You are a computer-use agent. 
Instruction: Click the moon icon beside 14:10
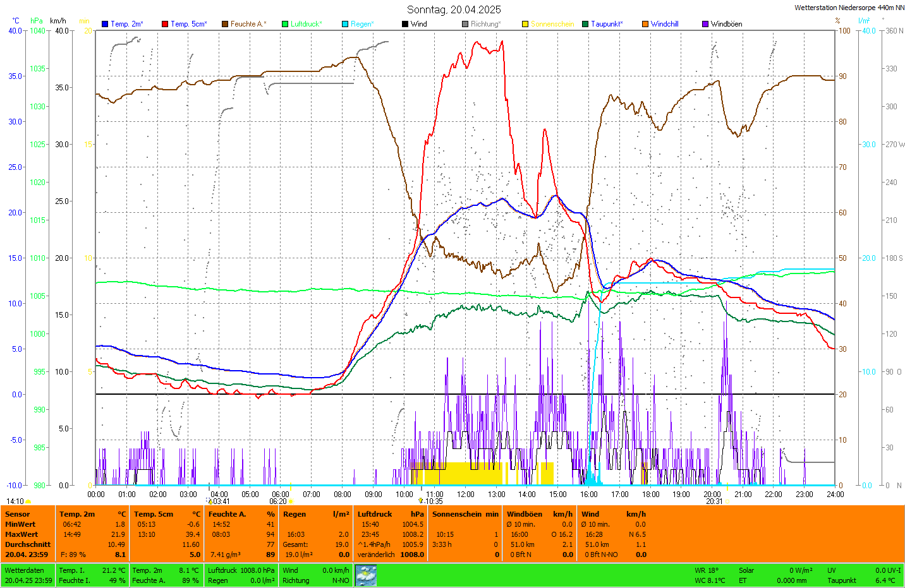[x=28, y=501]
